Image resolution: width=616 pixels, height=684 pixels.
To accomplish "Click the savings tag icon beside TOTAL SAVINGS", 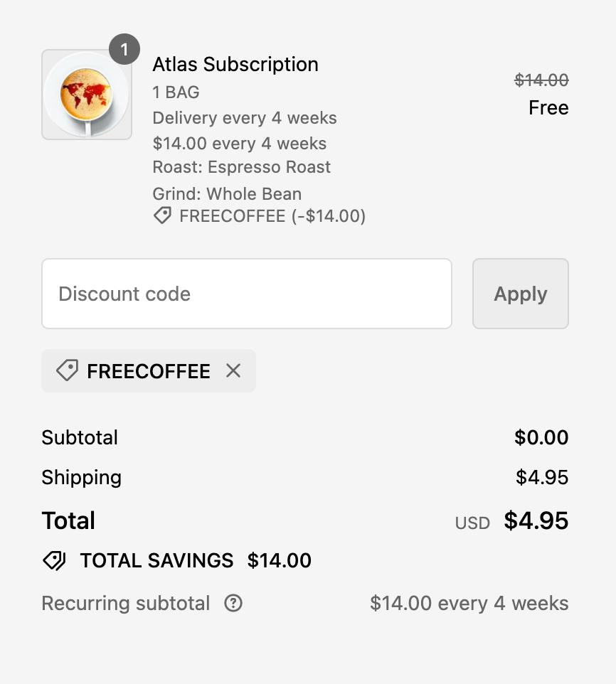I will tap(54, 560).
